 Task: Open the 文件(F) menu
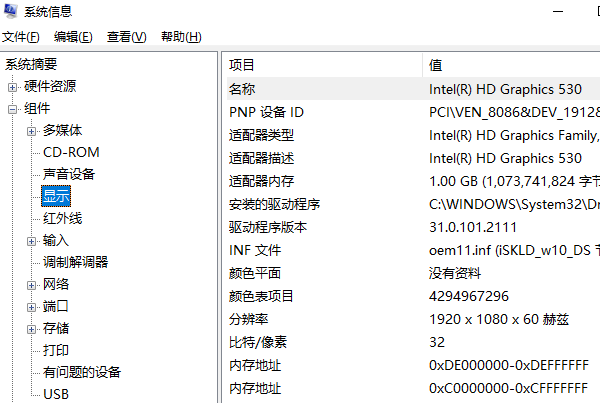point(21,37)
